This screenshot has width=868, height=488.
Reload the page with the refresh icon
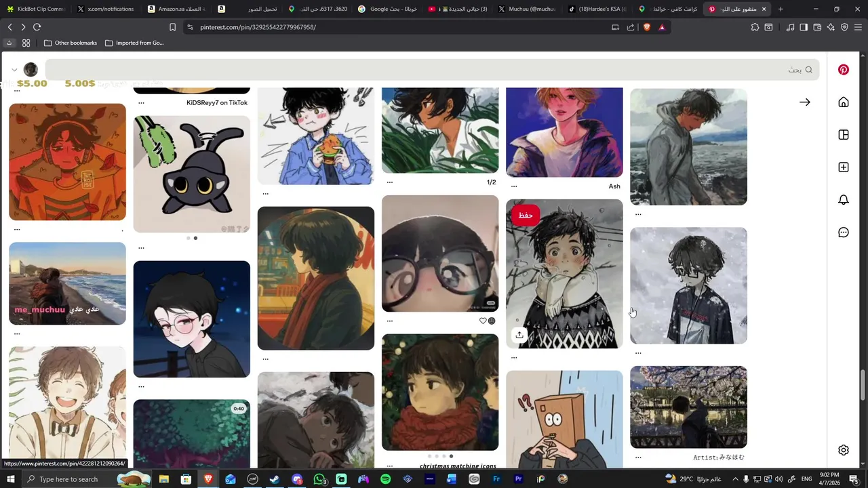pos(37,27)
